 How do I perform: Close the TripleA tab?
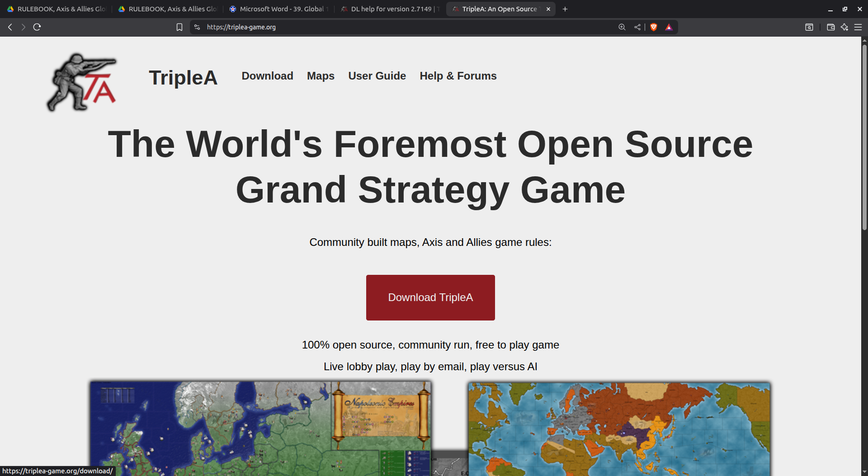[x=548, y=9]
